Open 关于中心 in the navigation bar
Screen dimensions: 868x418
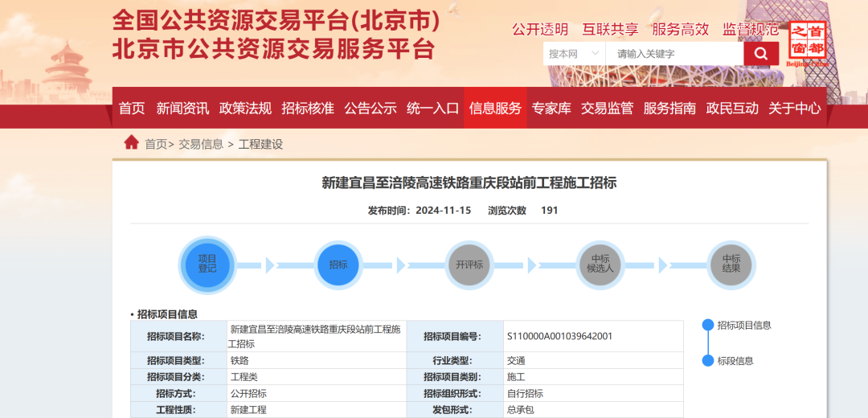794,108
